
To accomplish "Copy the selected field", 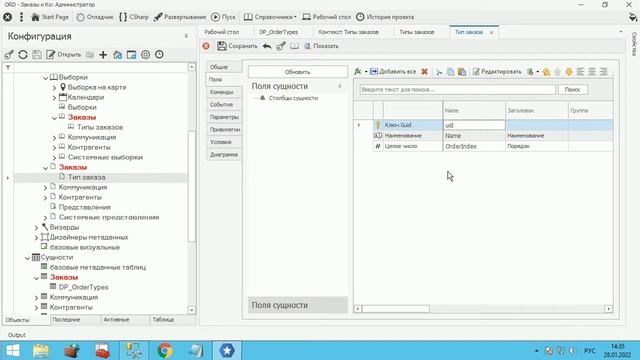I will point(450,72).
